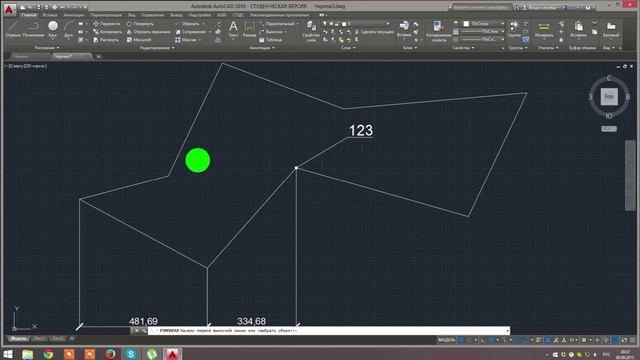Click the Scale (Масштаб) command
The image size is (640, 360).
pyautogui.click(x=139, y=40)
